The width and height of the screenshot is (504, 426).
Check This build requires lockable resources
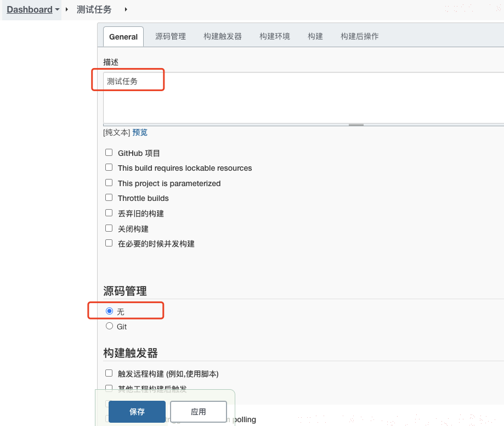[x=109, y=167]
